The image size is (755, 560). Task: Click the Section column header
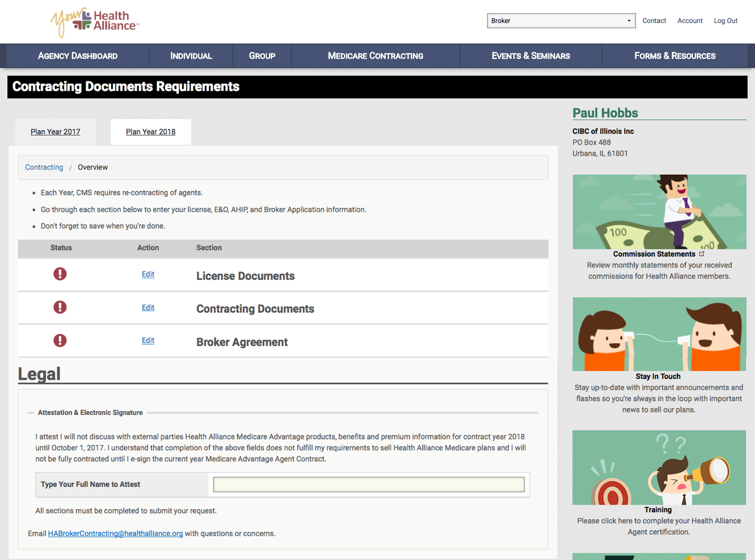click(209, 248)
